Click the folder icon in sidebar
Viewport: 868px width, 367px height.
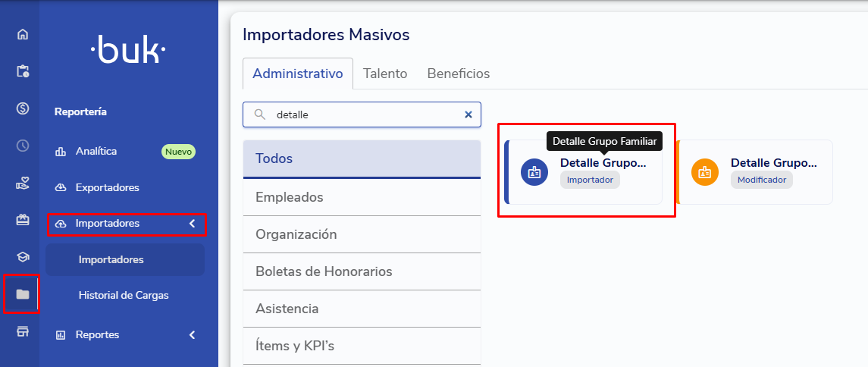(23, 294)
